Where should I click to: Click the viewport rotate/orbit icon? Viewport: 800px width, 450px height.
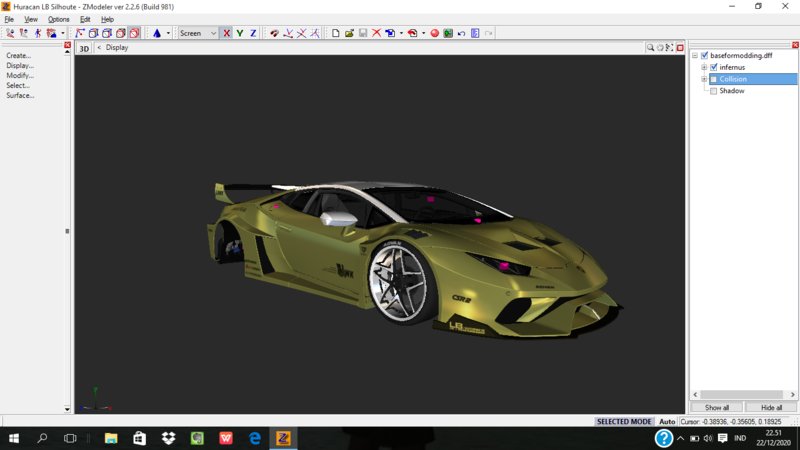tap(660, 47)
